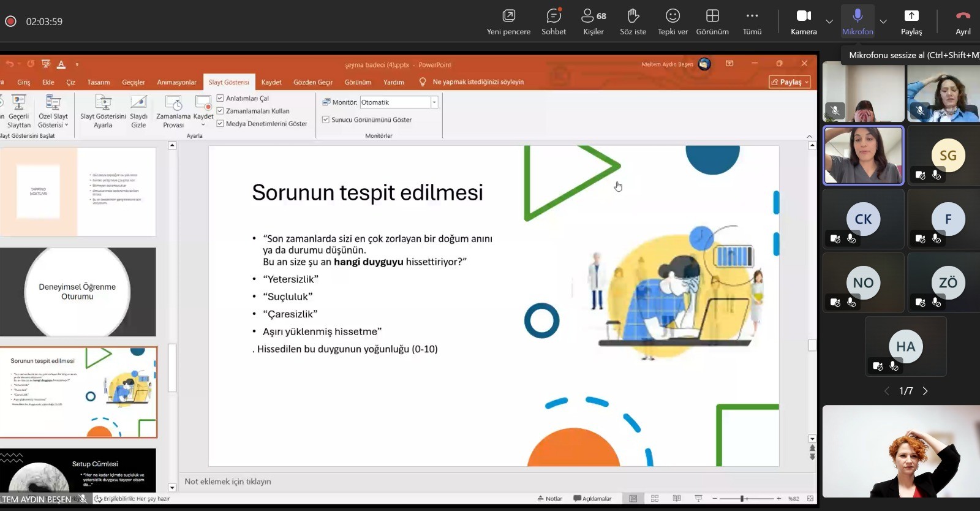980x511 pixels.
Task: Disable Sunucu Görünümünü Göster checkbox
Action: [326, 119]
